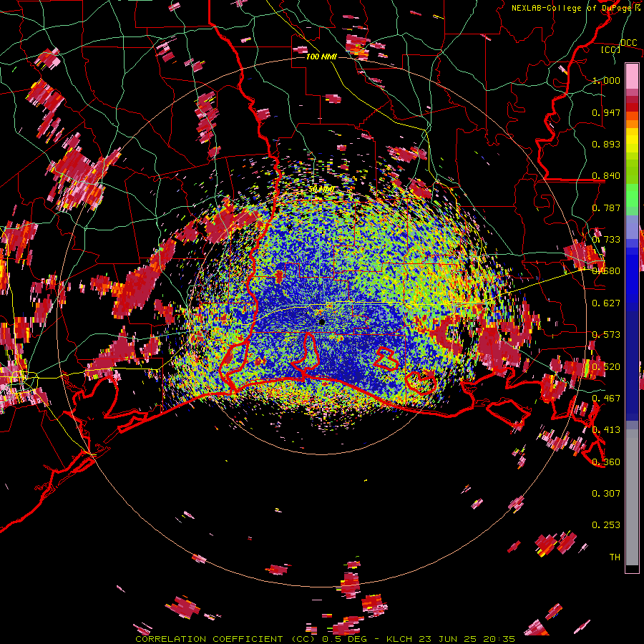Click the 0.893 value on the color scale
The height and width of the screenshot is (644, 644).
[x=606, y=144]
